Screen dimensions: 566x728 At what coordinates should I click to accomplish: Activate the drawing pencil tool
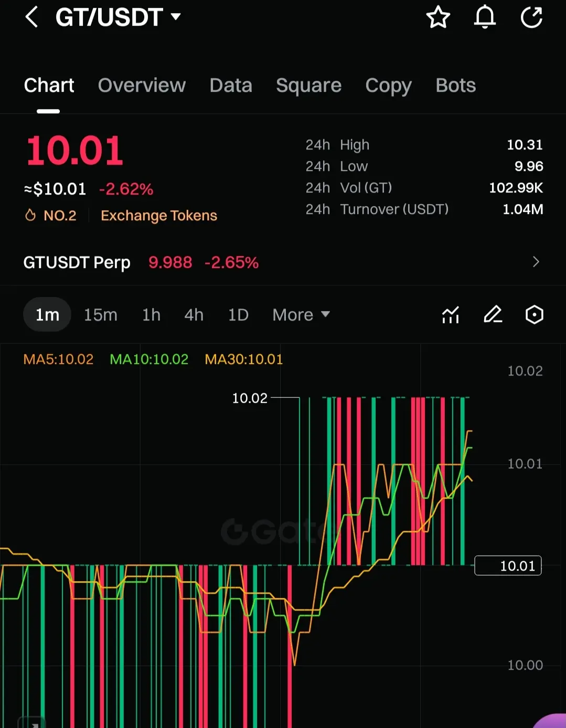(493, 315)
